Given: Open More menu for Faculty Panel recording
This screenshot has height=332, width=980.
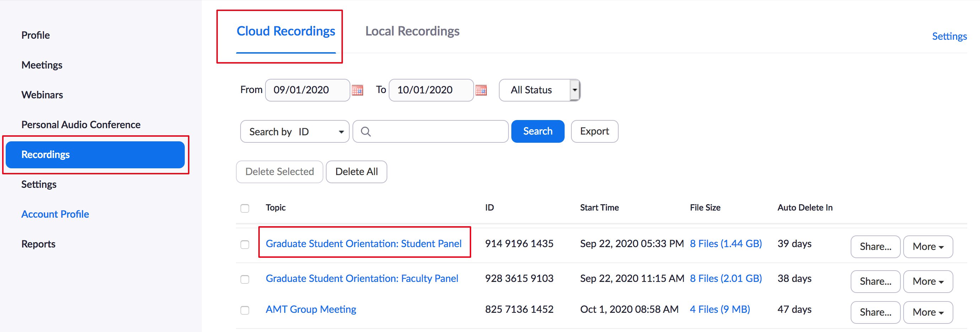Looking at the screenshot, I should [x=927, y=282].
